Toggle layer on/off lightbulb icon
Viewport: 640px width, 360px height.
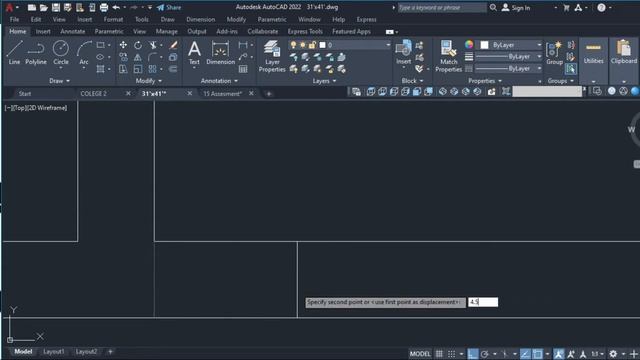pyautogui.click(x=293, y=45)
